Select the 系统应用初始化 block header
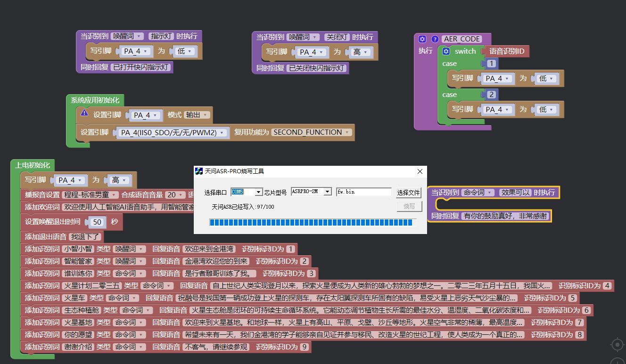 [x=95, y=100]
